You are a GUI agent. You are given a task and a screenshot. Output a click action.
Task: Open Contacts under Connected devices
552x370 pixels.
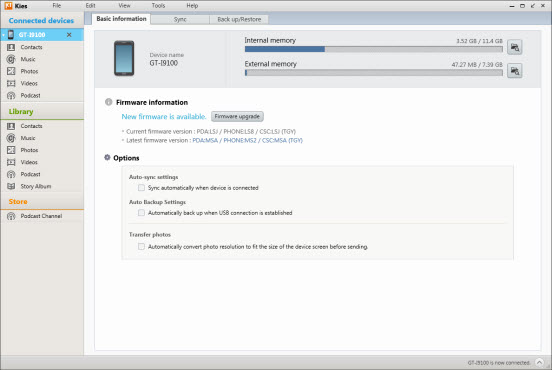pyautogui.click(x=31, y=47)
